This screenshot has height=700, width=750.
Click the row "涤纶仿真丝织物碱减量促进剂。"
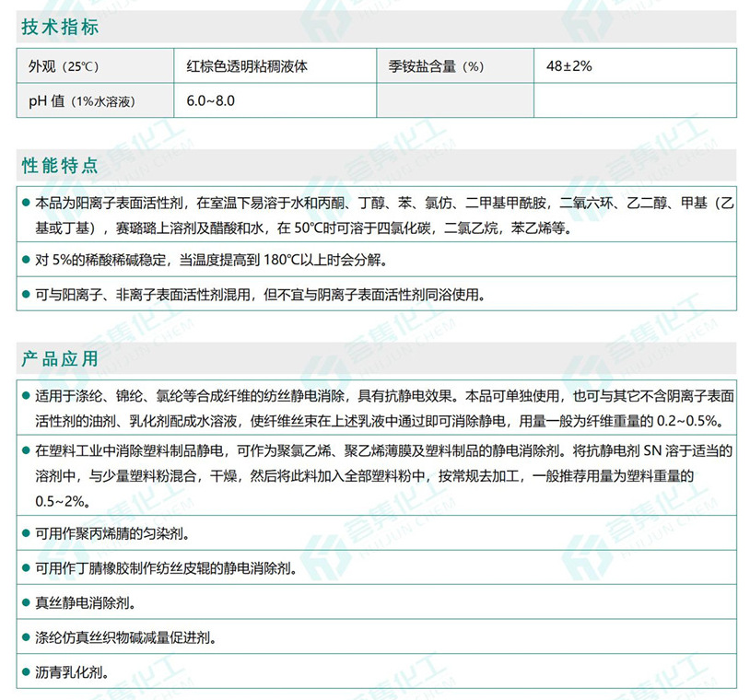pos(377,636)
